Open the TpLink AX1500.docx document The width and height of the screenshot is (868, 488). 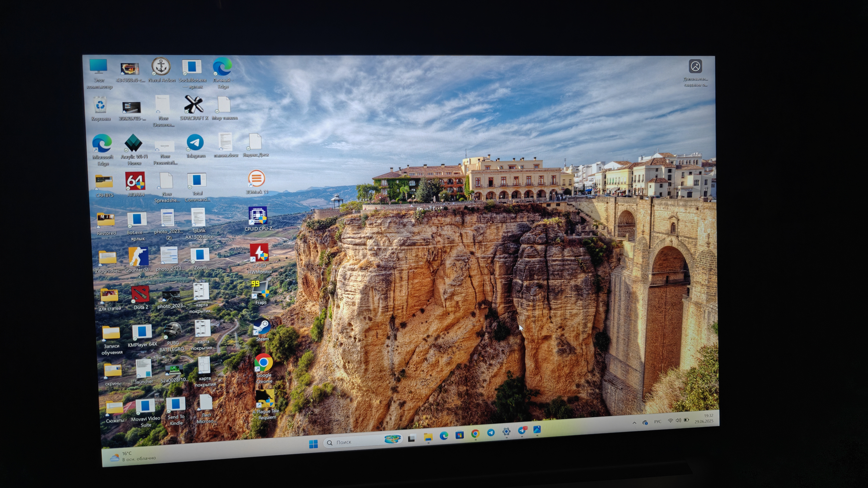tap(199, 224)
